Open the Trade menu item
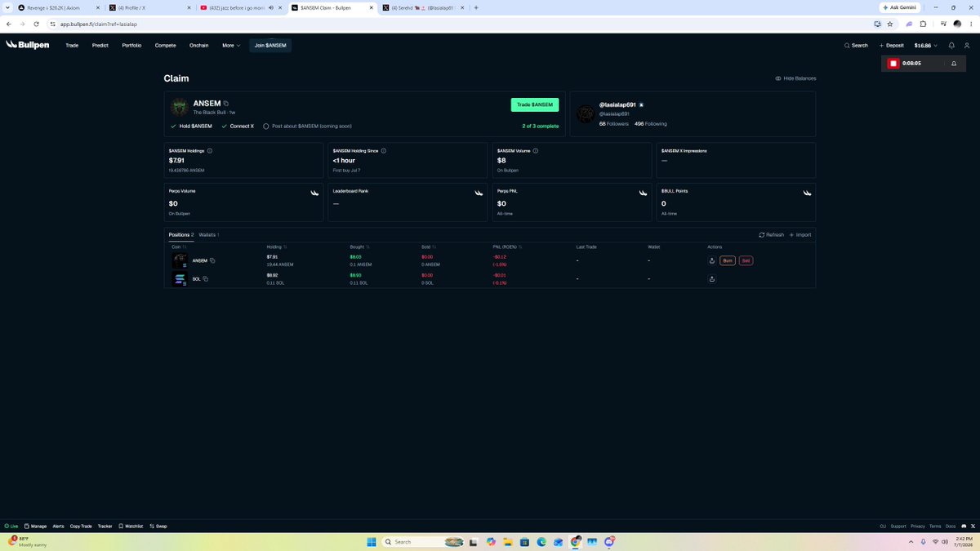The height and width of the screenshot is (551, 980). click(x=72, y=46)
